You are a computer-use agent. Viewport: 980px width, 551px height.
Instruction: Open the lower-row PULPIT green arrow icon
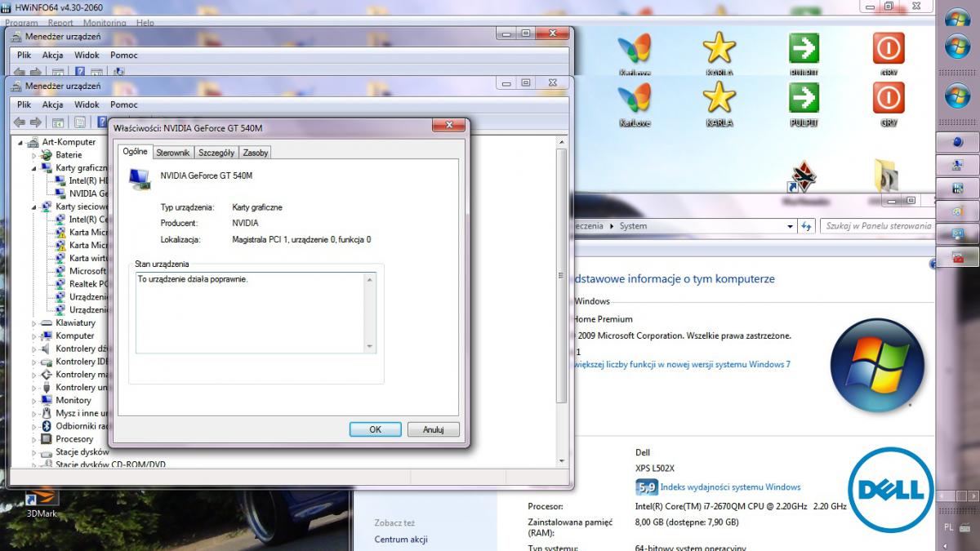(x=804, y=104)
